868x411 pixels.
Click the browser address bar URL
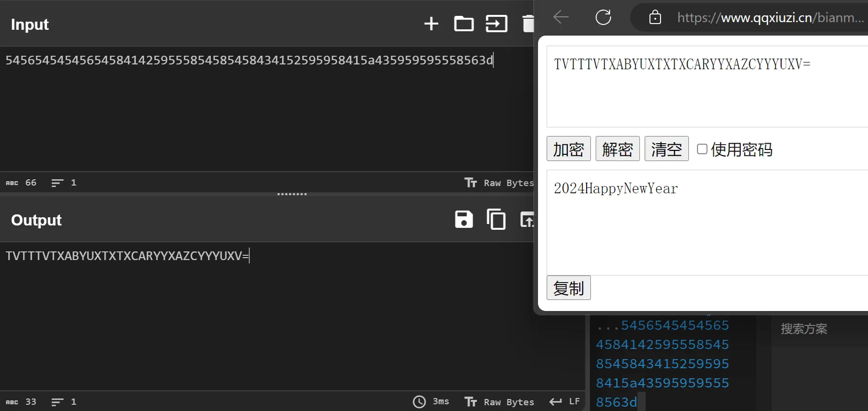click(769, 18)
